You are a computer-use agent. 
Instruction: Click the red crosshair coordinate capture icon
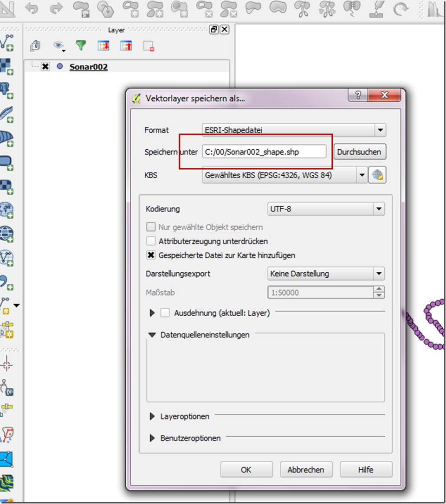pos(6,364)
